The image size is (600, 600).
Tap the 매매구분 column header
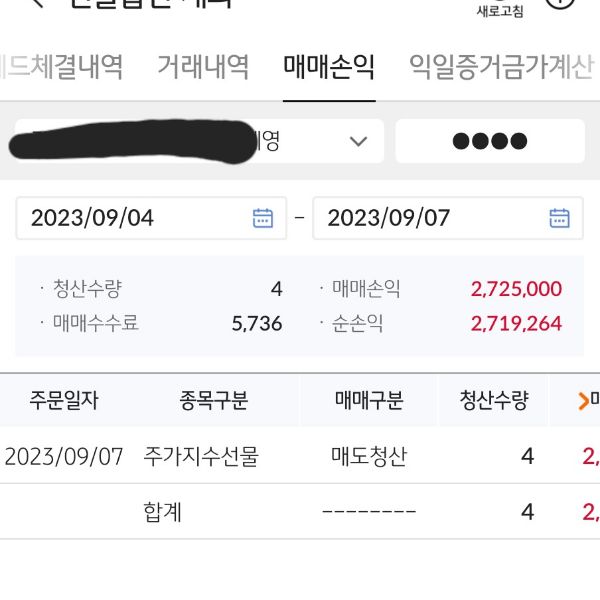point(369,401)
